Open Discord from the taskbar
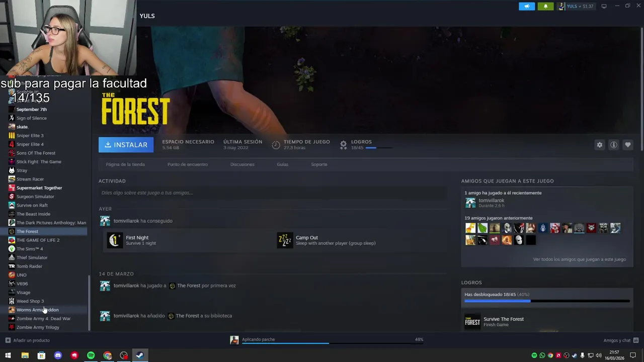Viewport: 644px width, 362px height. [x=58, y=355]
